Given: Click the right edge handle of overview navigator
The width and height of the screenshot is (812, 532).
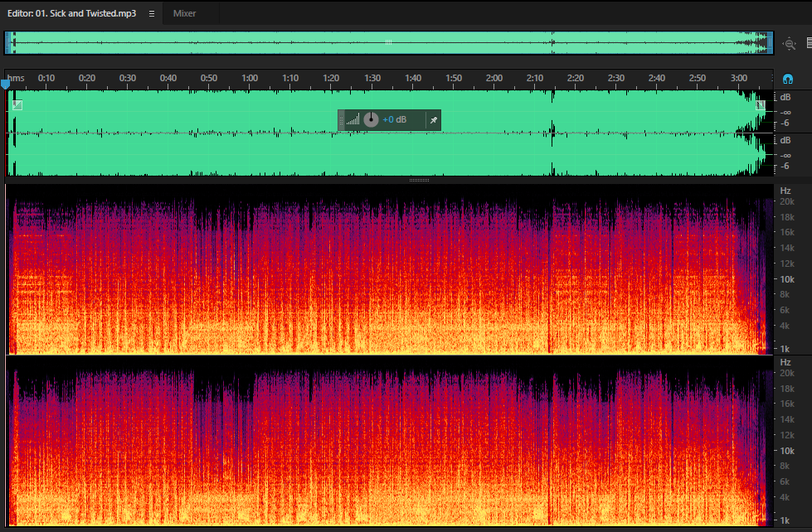Looking at the screenshot, I should 770,43.
